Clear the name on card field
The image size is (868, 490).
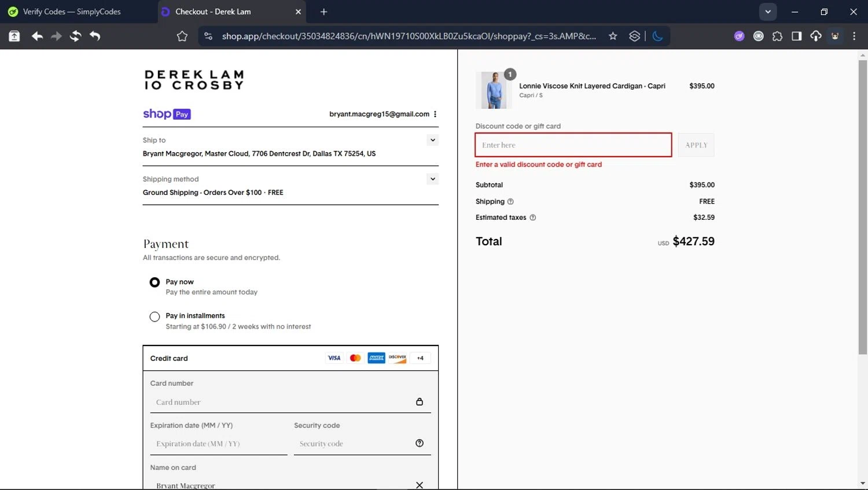point(420,485)
